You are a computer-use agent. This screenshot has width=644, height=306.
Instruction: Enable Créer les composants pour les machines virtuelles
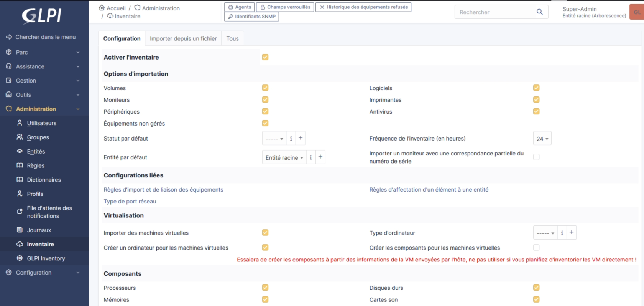(536, 248)
